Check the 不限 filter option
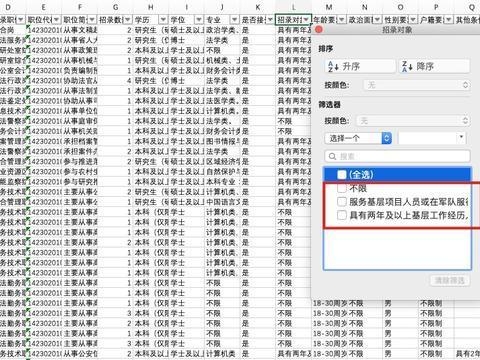The image size is (480, 360). click(342, 188)
